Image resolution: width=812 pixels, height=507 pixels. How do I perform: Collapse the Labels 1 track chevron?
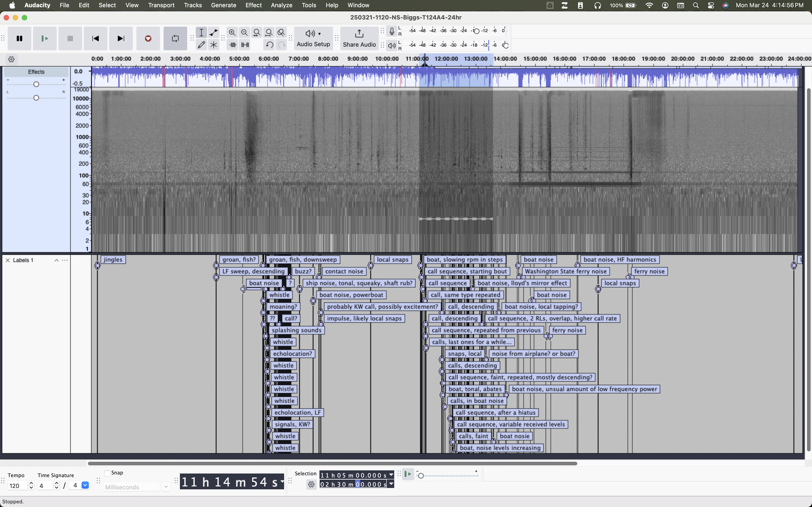click(x=56, y=261)
